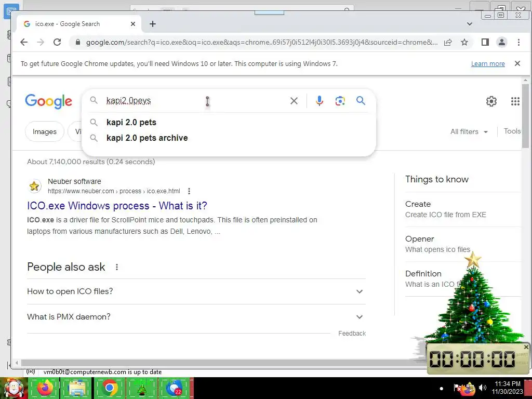
Task: Reload the current page
Action: [x=57, y=42]
